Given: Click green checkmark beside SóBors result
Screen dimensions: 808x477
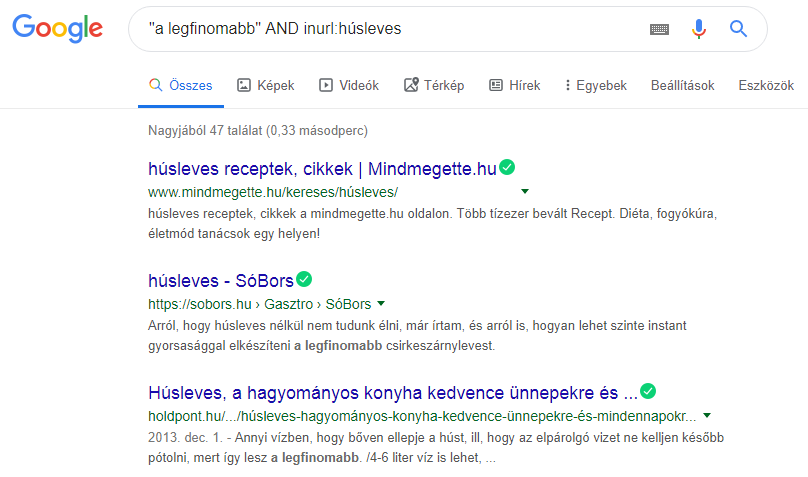Looking at the screenshot, I should pyautogui.click(x=304, y=279).
